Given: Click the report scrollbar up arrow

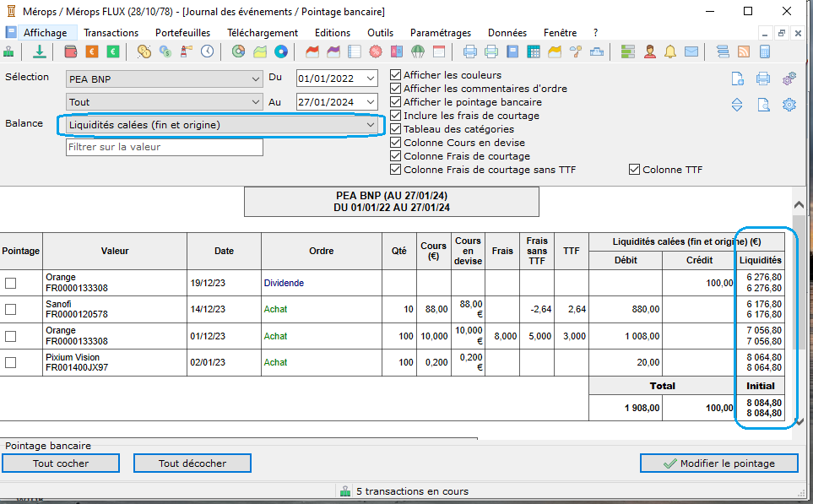Looking at the screenshot, I should click(799, 205).
